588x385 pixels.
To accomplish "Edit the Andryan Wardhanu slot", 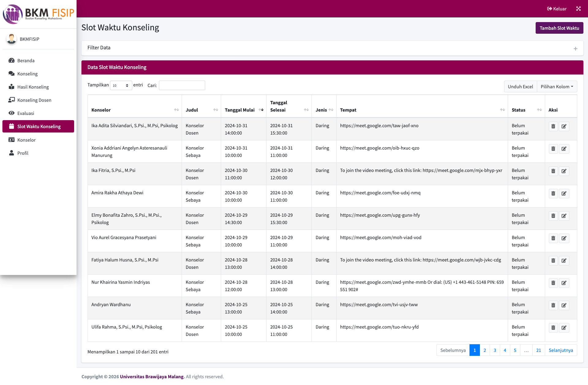I will [564, 305].
